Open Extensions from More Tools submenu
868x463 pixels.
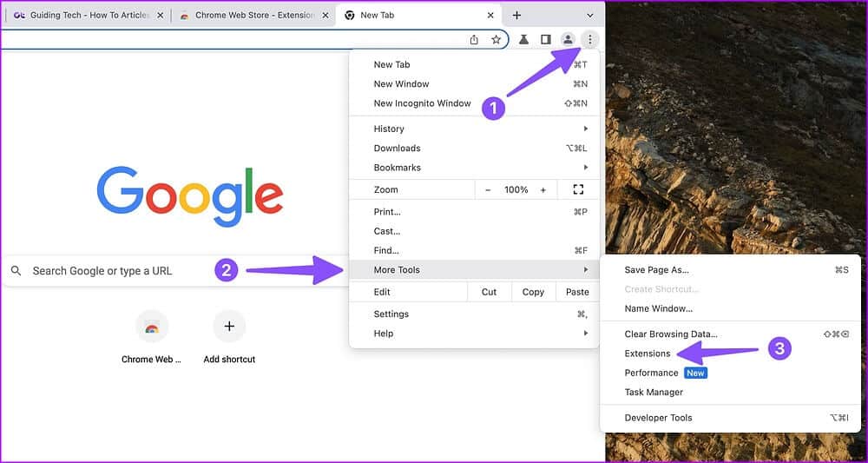point(731,354)
